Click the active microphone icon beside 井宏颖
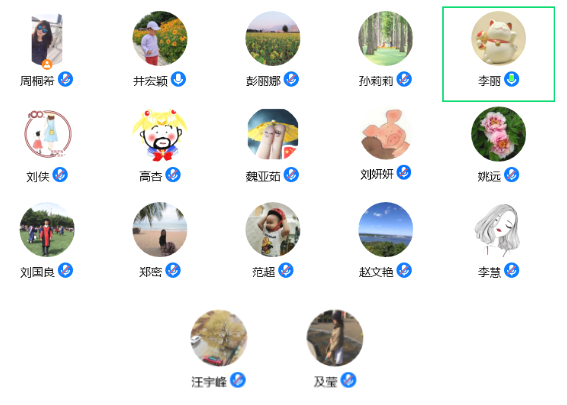This screenshot has width=567, height=405. pos(178,79)
